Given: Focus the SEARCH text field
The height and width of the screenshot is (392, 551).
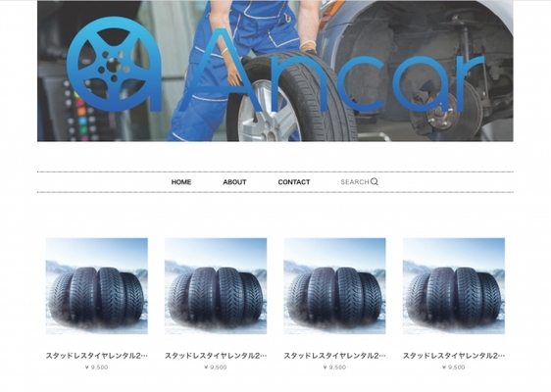Looking at the screenshot, I should pos(355,182).
